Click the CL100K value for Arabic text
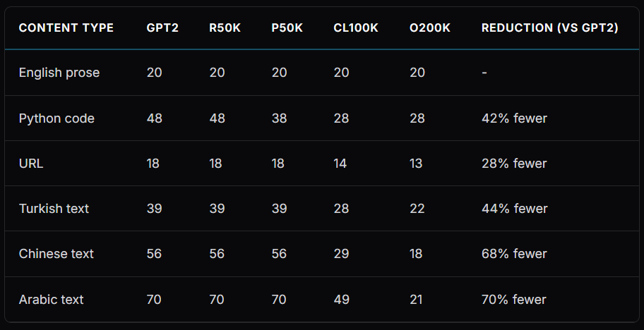Screen dimensions: 644x330 click(341, 300)
